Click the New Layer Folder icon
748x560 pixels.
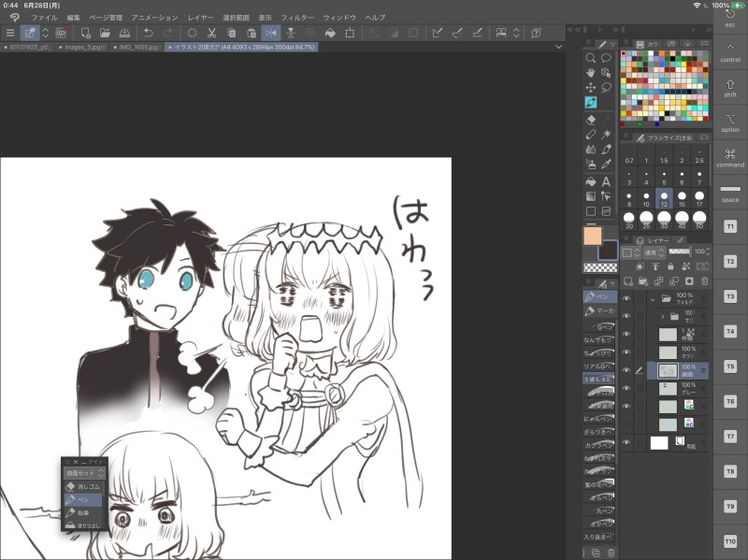point(643,281)
